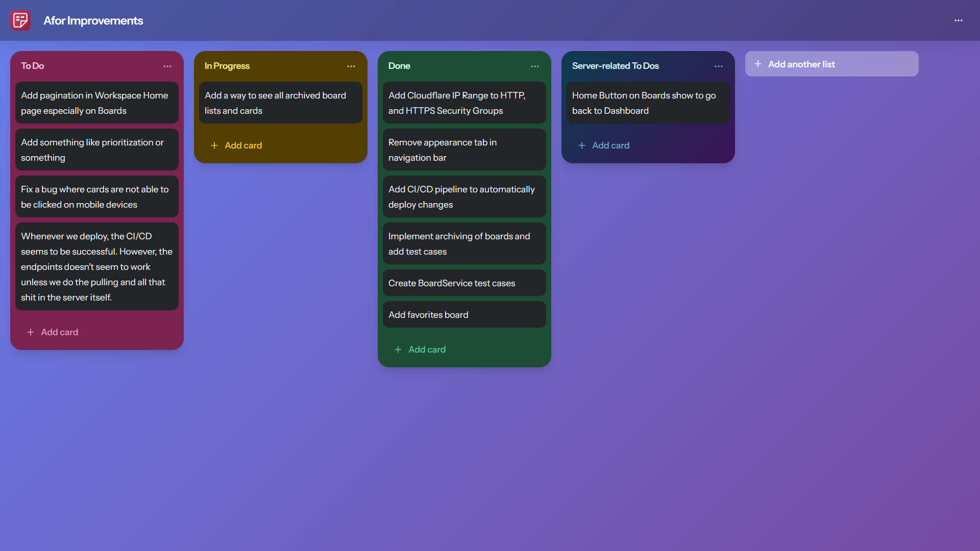The image size is (980, 551).
Task: Open the Add pagination in Workspace Home card
Action: click(97, 103)
